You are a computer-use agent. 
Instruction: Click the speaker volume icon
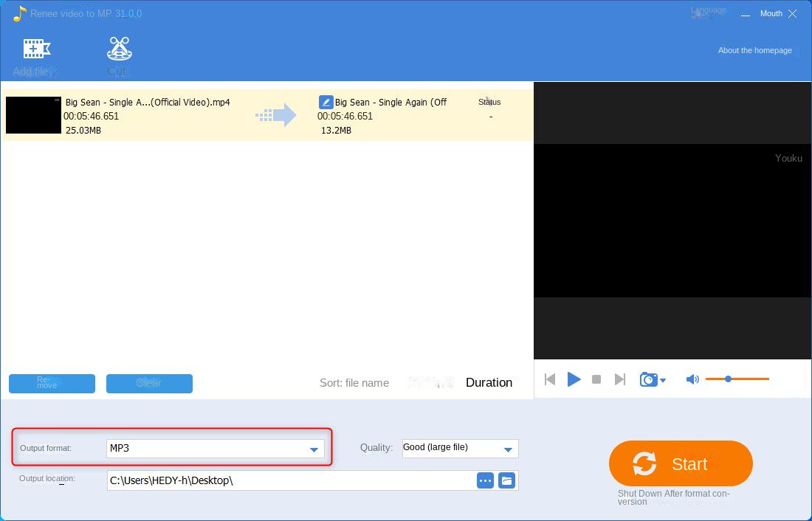[692, 379]
